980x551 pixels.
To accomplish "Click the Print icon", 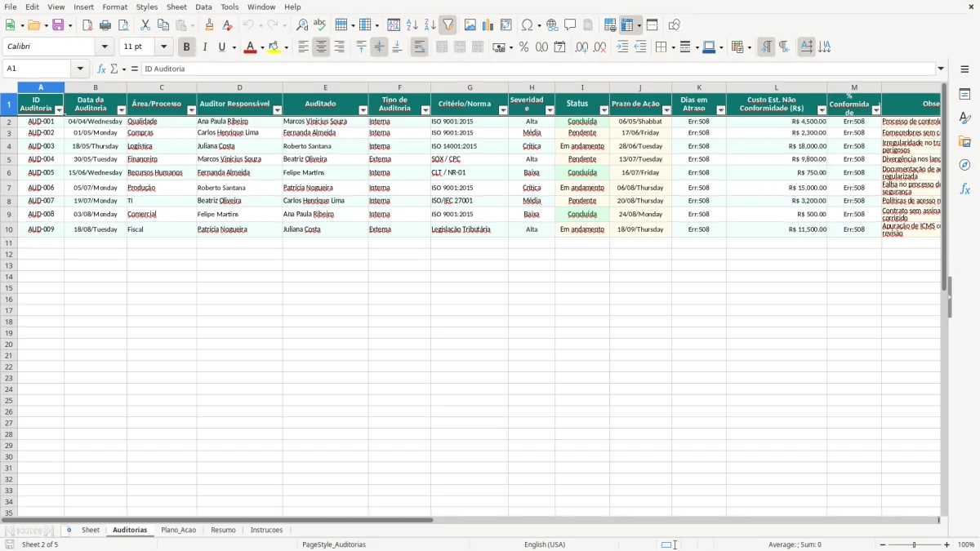I will tap(105, 25).
